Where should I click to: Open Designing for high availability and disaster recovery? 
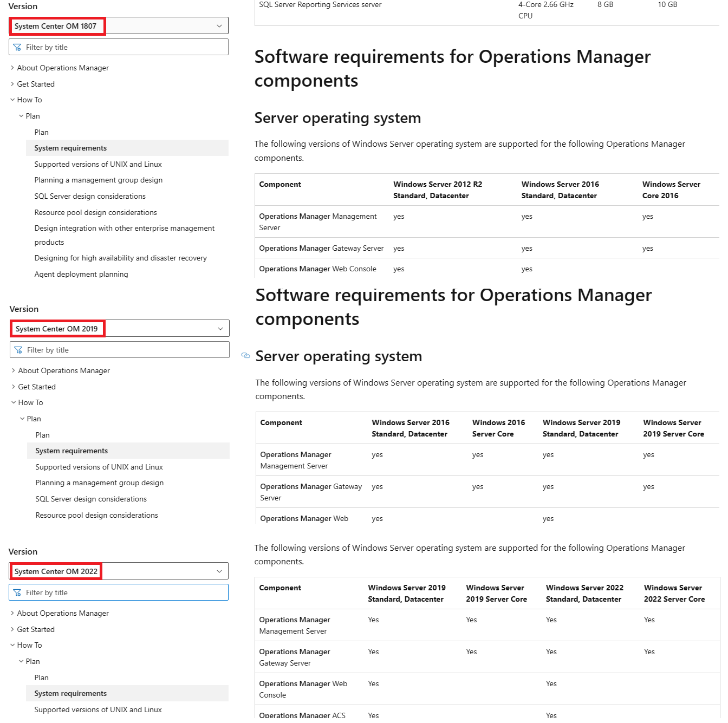pyautogui.click(x=121, y=258)
